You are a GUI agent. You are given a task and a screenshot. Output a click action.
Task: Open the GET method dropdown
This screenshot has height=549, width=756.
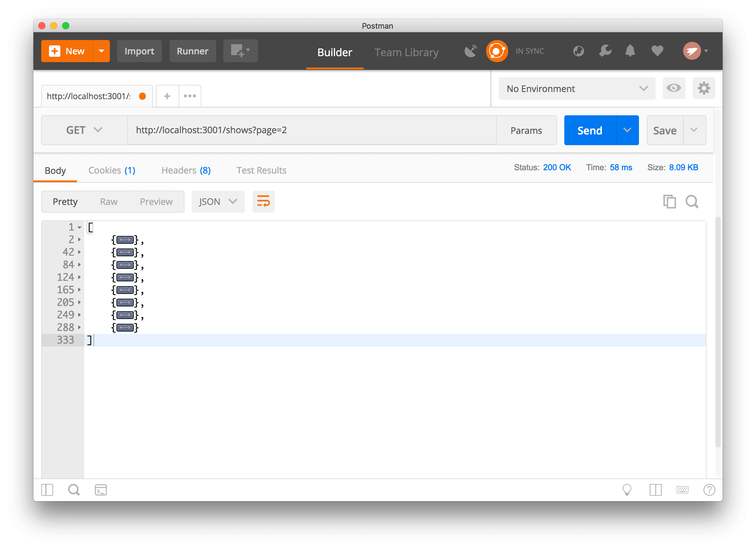84,130
